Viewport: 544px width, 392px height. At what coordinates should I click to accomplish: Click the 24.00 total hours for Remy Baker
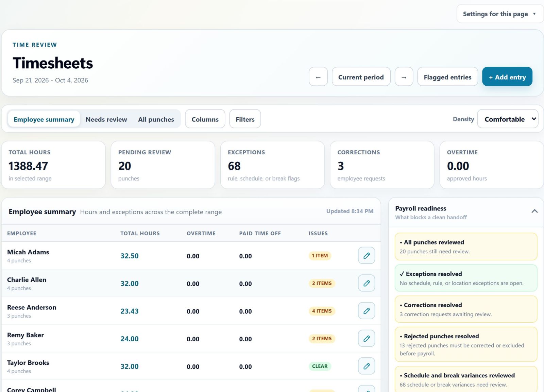(130, 339)
